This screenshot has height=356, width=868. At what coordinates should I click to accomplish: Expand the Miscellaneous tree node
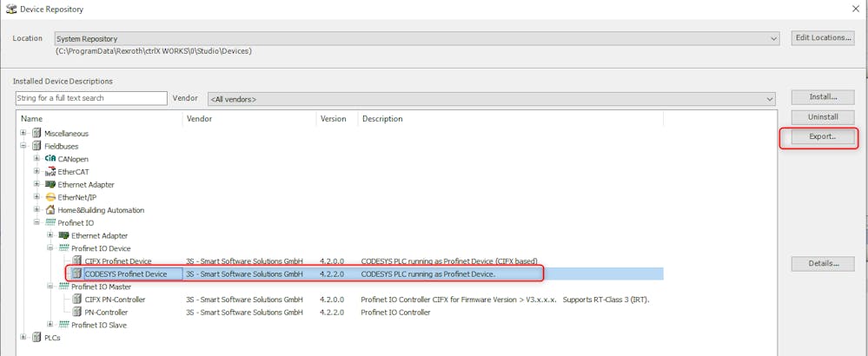23,134
